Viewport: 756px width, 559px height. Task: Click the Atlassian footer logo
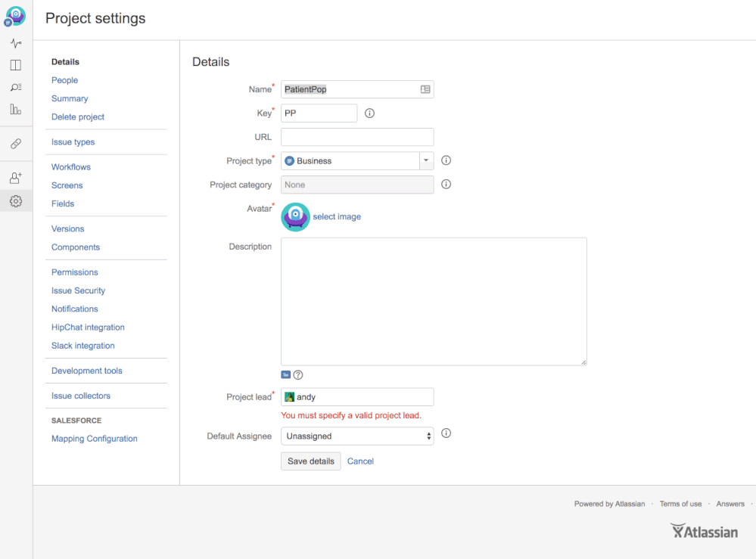pos(705,531)
